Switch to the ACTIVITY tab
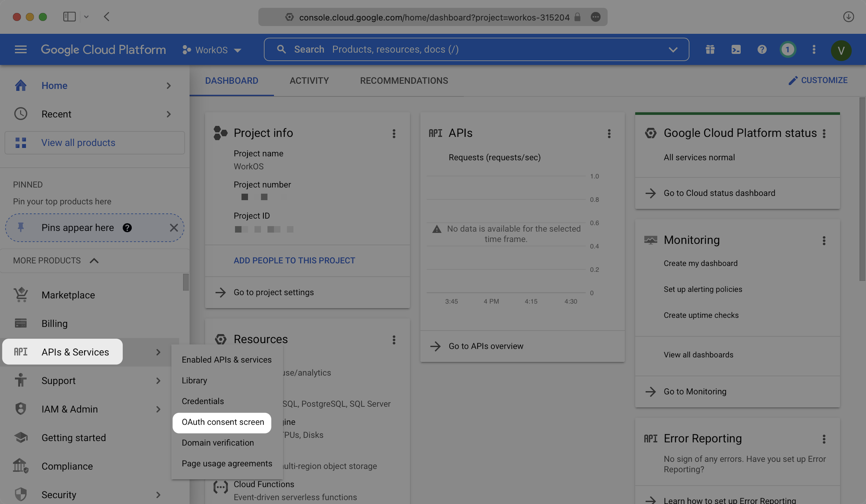The image size is (866, 504). coord(309,80)
